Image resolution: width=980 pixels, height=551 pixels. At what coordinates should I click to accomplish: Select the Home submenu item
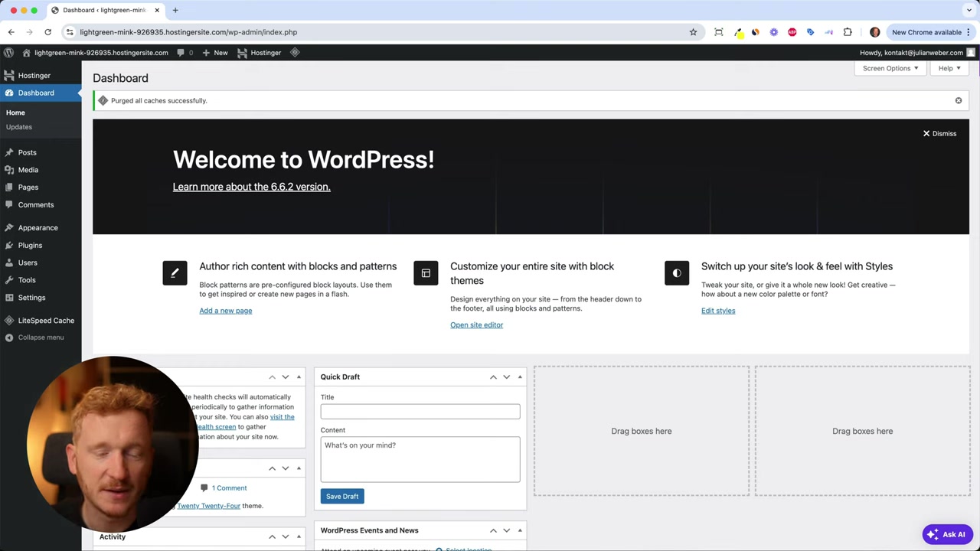(x=15, y=112)
